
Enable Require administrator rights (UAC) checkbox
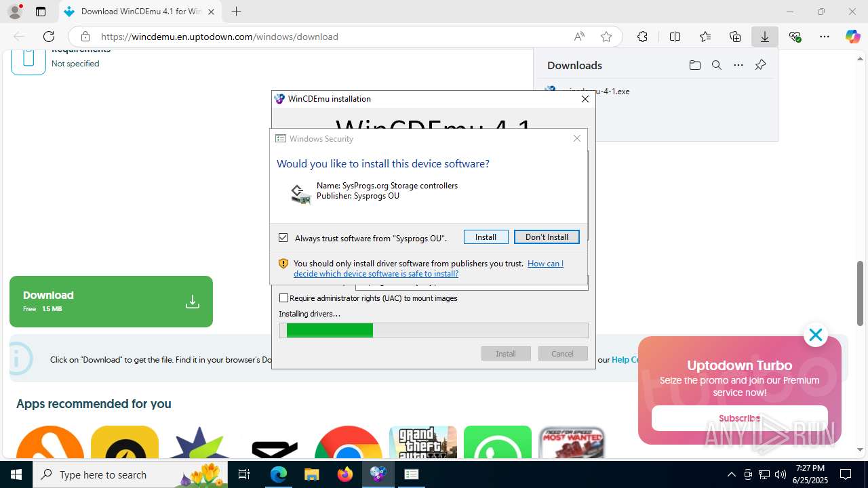pyautogui.click(x=284, y=298)
